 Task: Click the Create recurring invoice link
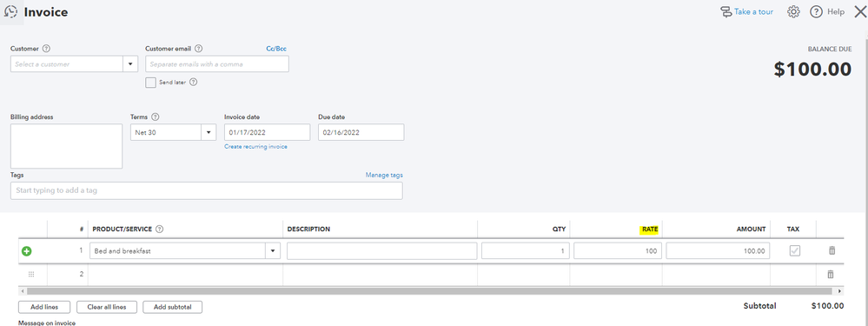(255, 147)
